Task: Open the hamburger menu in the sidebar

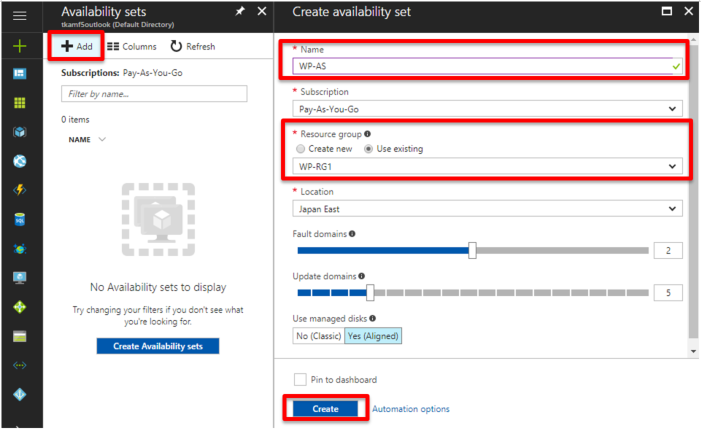Action: (20, 16)
